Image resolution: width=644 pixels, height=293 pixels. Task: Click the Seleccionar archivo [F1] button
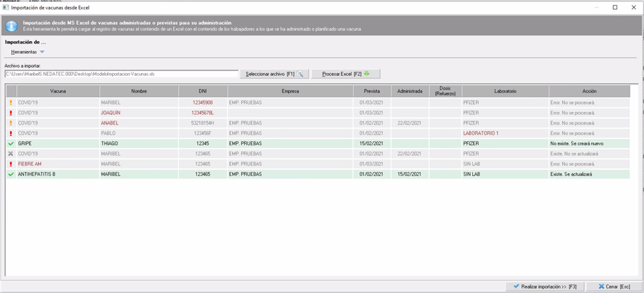275,74
